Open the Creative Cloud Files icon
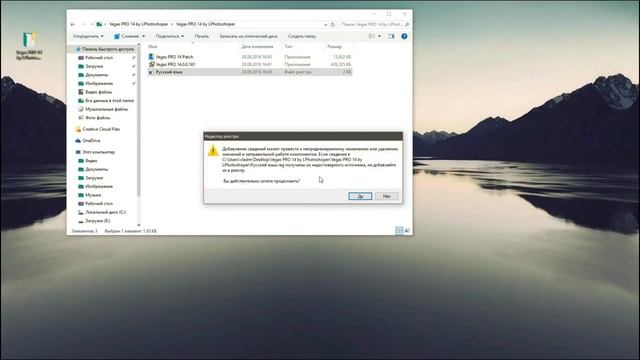This screenshot has width=640, height=360. coord(78,129)
